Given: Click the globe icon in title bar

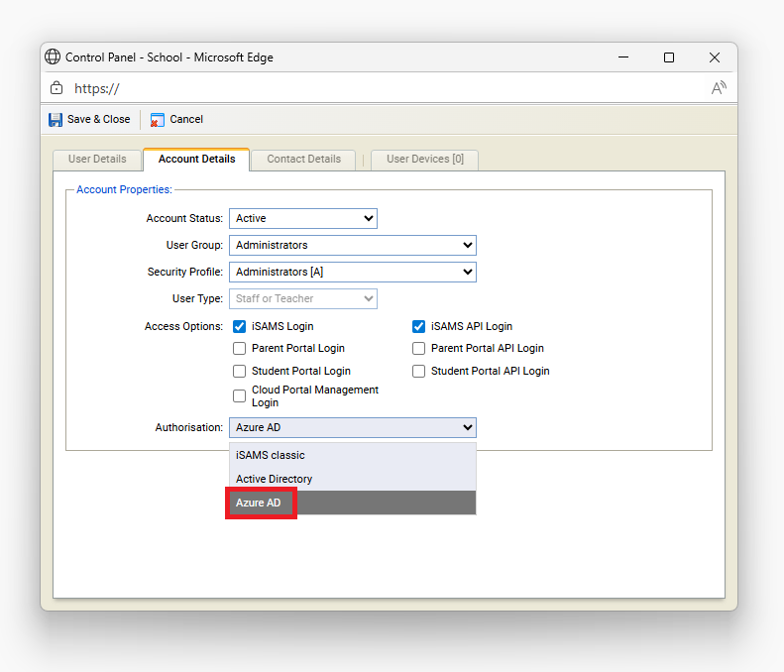Looking at the screenshot, I should (x=54, y=57).
